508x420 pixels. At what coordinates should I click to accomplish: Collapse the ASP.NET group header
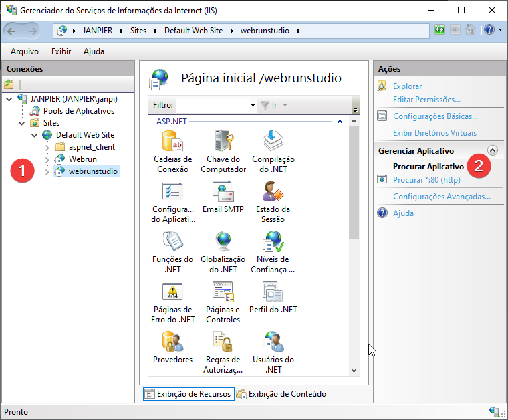[340, 122]
